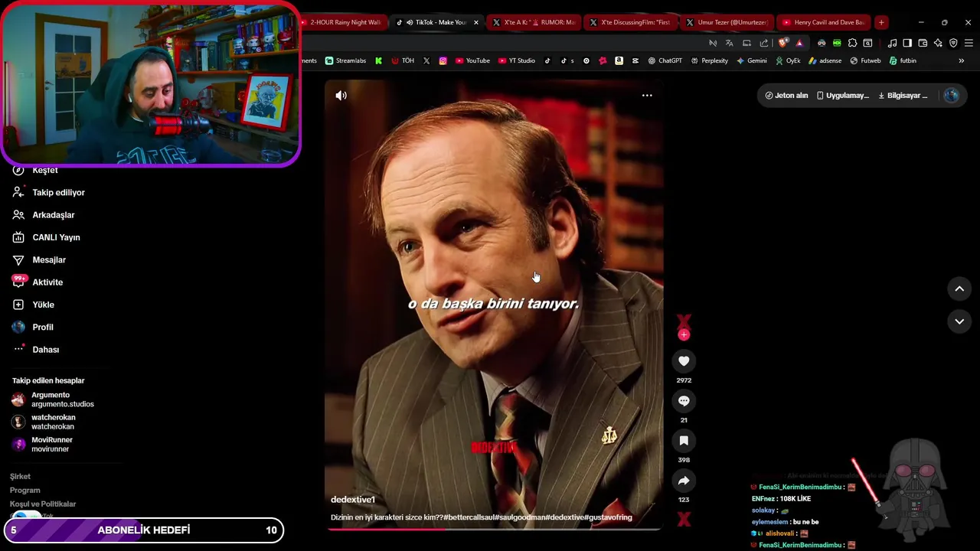This screenshot has width=980, height=551.
Task: Follow creator with pink plus button
Action: [x=684, y=334]
